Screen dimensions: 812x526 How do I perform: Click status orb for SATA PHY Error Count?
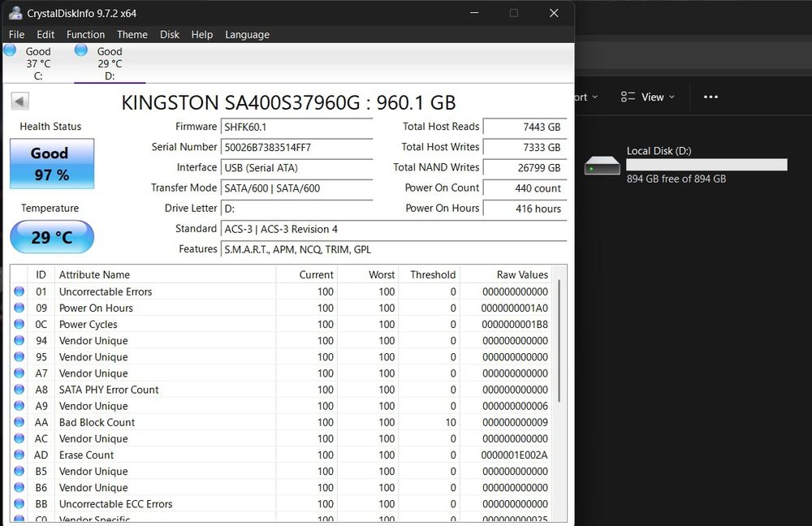[19, 390]
